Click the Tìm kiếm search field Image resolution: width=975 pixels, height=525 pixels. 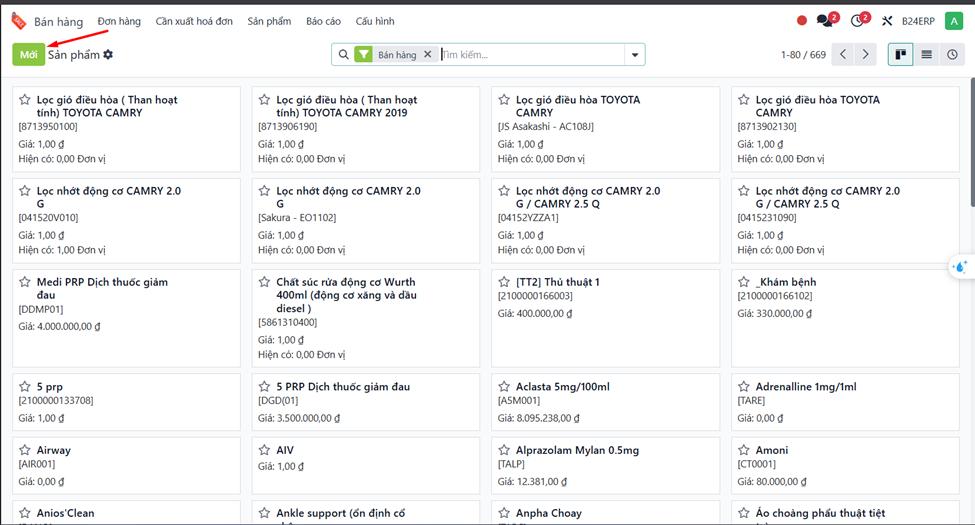click(x=530, y=55)
